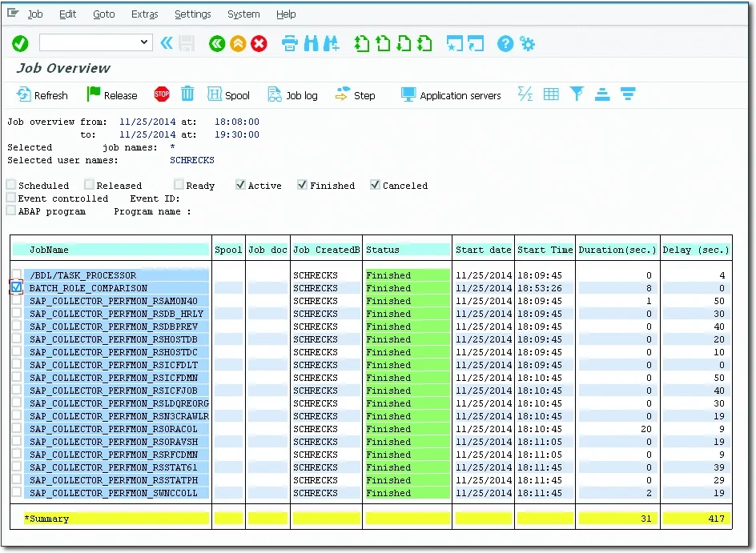Uncheck the Canceled checkbox
The image size is (756, 553).
click(375, 185)
